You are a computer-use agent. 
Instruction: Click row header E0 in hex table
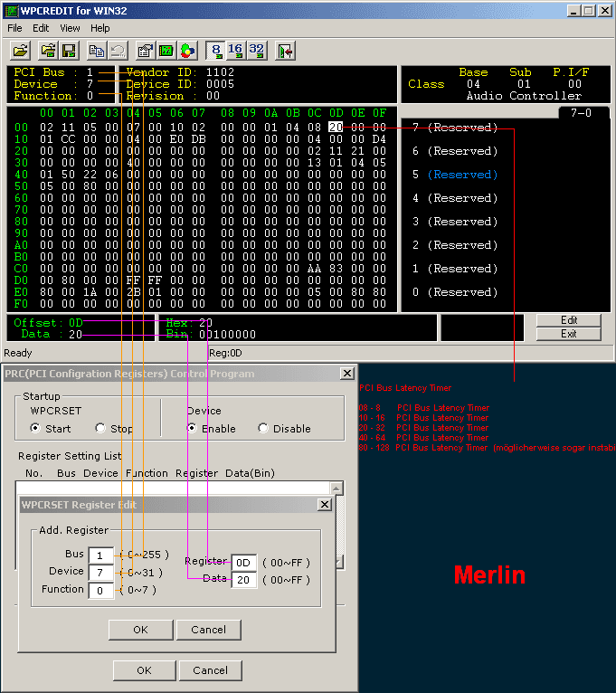(21, 291)
